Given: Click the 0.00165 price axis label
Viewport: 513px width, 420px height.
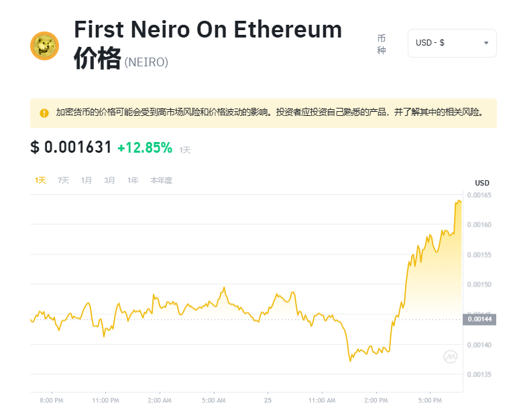Looking at the screenshot, I should pyautogui.click(x=479, y=195).
